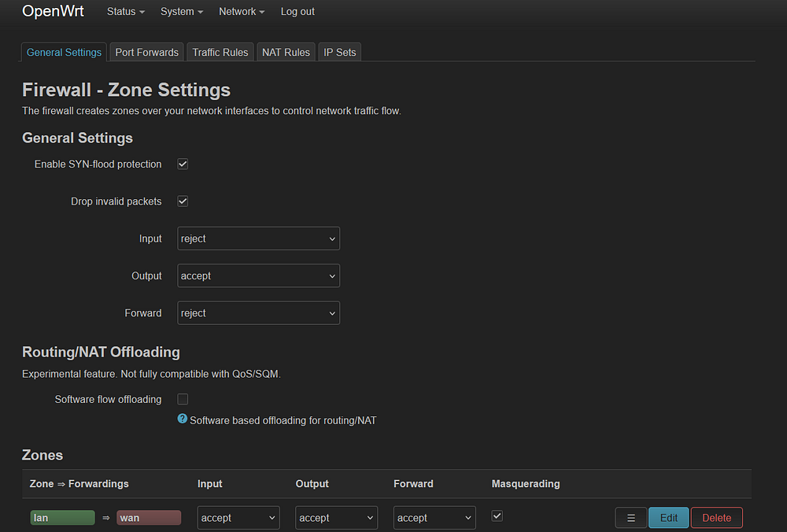Click the Zone ⇒ Forwardings column header
Image resolution: width=787 pixels, height=532 pixels.
coord(79,484)
